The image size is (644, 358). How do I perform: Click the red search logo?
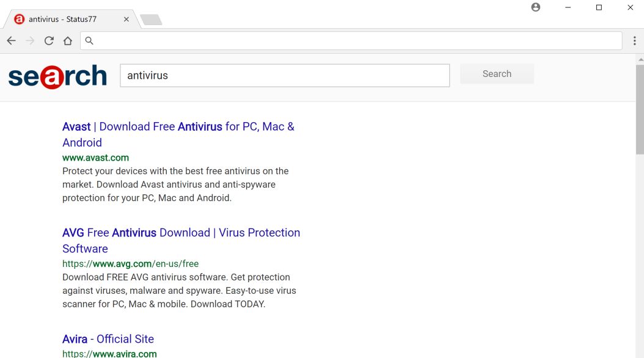(57, 76)
